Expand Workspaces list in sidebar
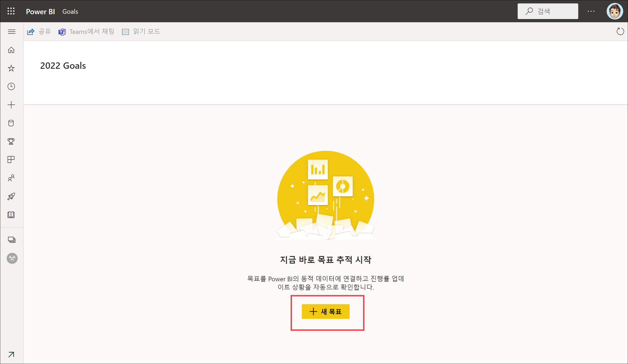This screenshot has width=628, height=364. (x=11, y=240)
